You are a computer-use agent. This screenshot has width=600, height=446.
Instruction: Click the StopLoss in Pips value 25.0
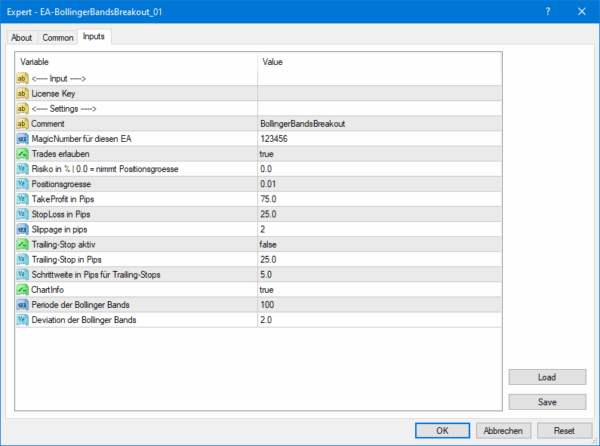pyautogui.click(x=268, y=214)
